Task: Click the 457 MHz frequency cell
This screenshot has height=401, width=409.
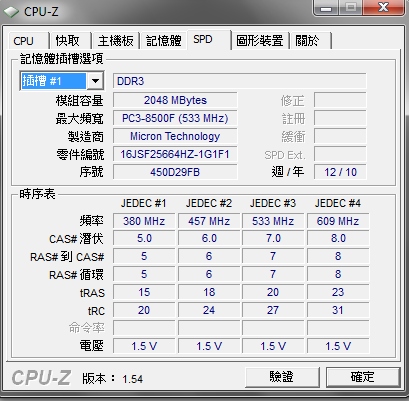Action: tap(209, 221)
